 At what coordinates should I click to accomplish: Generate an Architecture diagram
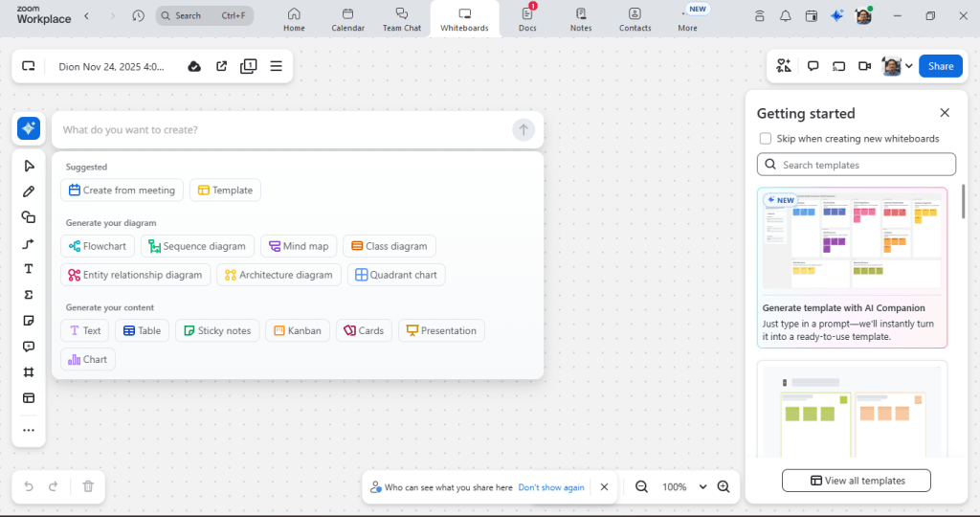tap(278, 275)
